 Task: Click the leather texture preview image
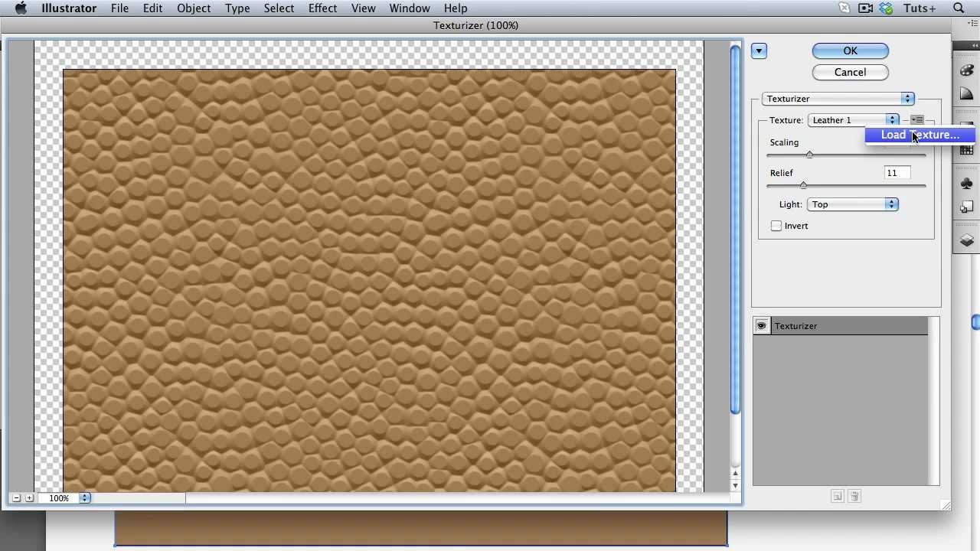tap(369, 280)
